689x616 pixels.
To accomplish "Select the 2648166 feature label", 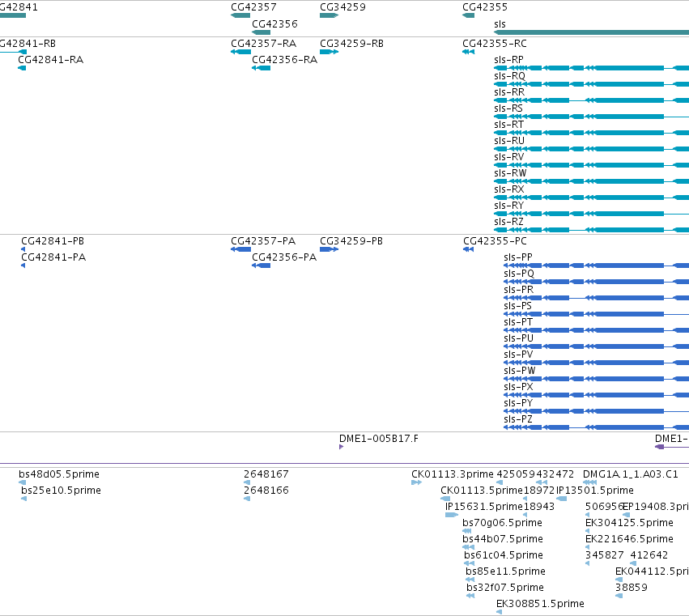I will point(266,491).
